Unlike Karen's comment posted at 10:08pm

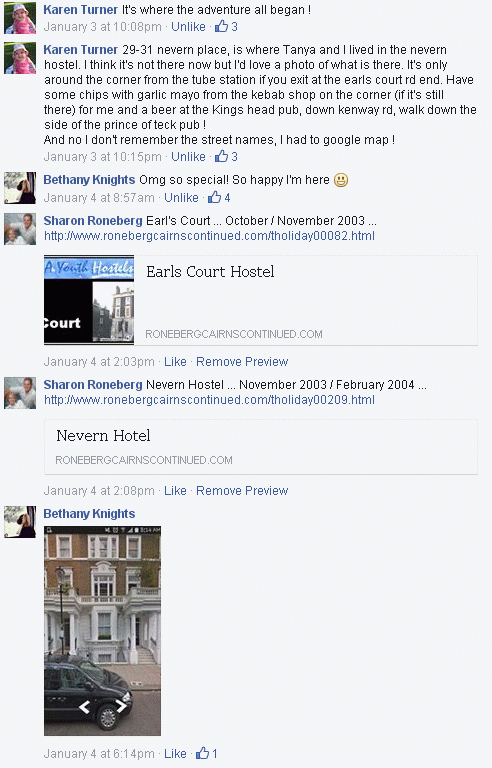(x=188, y=26)
